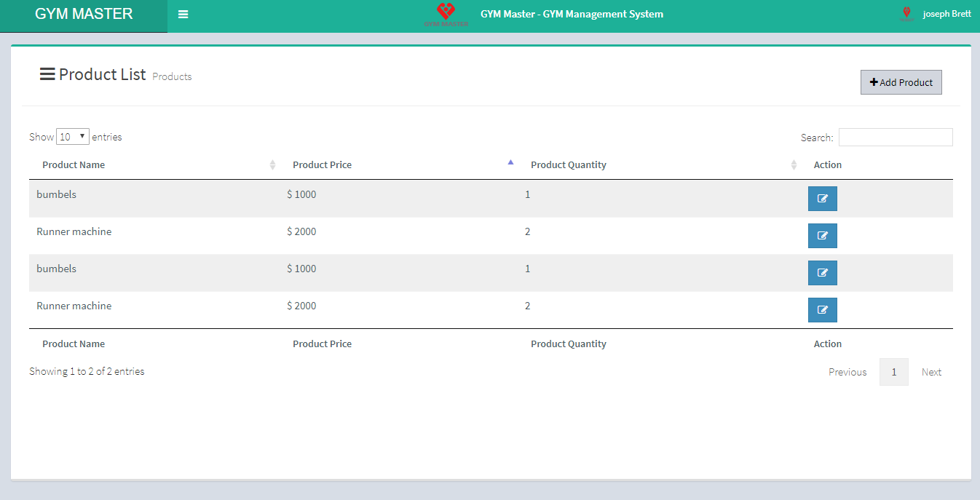
Task: Edit the first bumbels product row
Action: 822,199
